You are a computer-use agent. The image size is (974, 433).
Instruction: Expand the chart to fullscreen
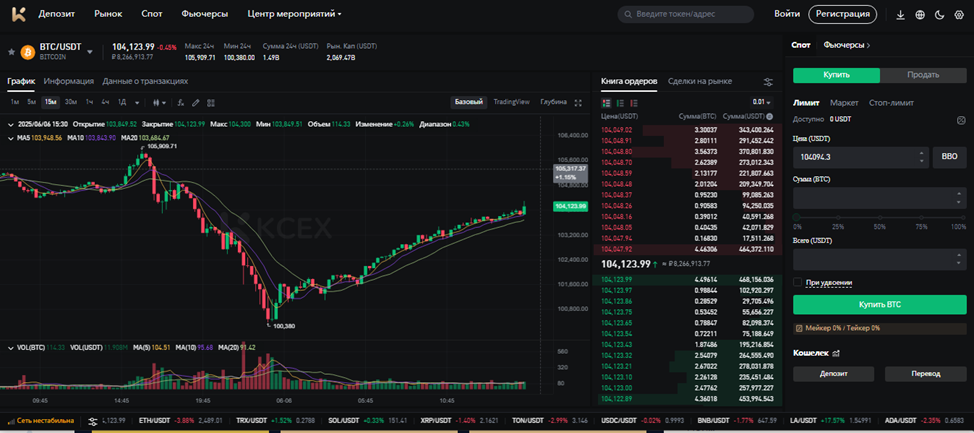point(578,103)
